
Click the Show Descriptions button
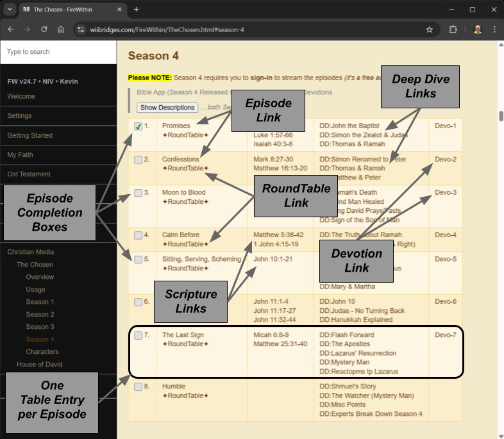tap(167, 107)
